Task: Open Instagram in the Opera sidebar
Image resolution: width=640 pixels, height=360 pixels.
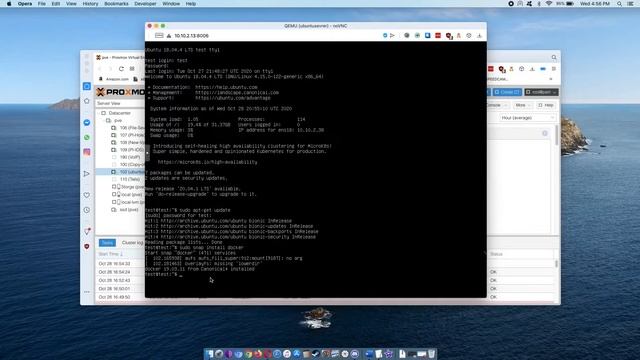Action: (87, 152)
